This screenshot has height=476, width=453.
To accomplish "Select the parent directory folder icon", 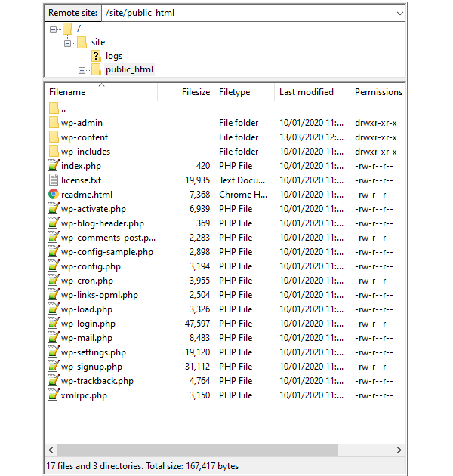I will pos(54,108).
